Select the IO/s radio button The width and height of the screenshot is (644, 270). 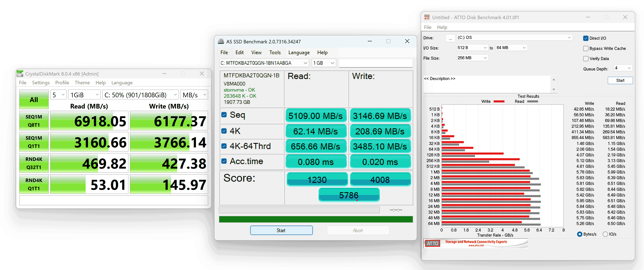point(605,234)
